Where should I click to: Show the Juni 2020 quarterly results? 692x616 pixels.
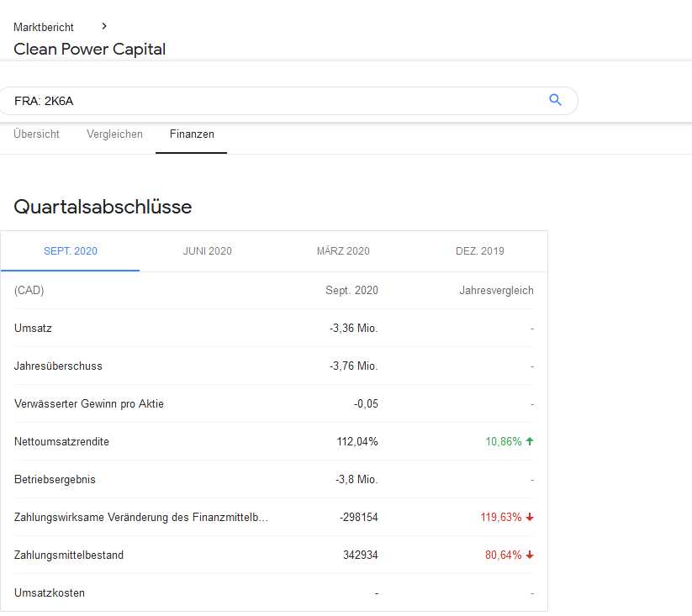coord(208,251)
